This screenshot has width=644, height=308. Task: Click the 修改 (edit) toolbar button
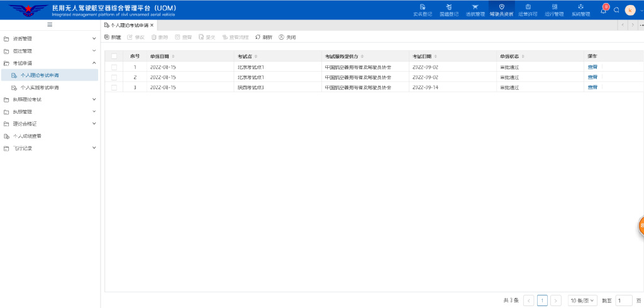point(136,37)
